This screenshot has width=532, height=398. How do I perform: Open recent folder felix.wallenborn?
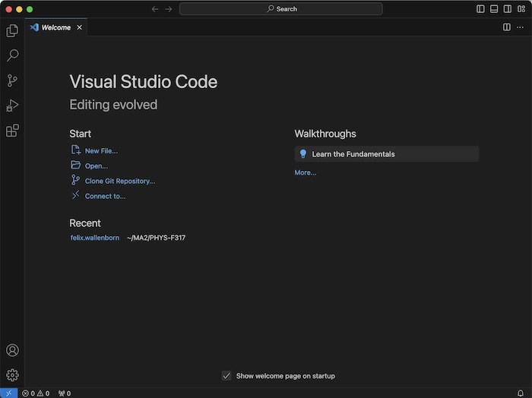point(95,238)
